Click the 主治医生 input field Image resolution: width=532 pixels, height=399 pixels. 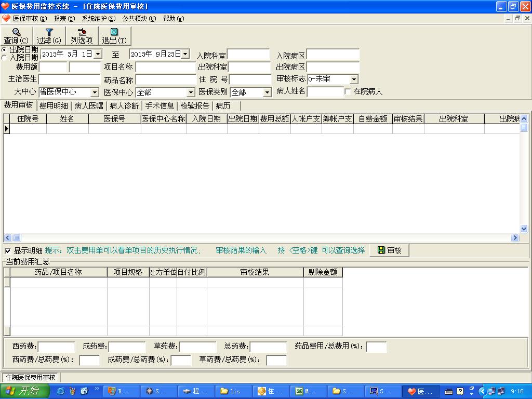click(69, 79)
